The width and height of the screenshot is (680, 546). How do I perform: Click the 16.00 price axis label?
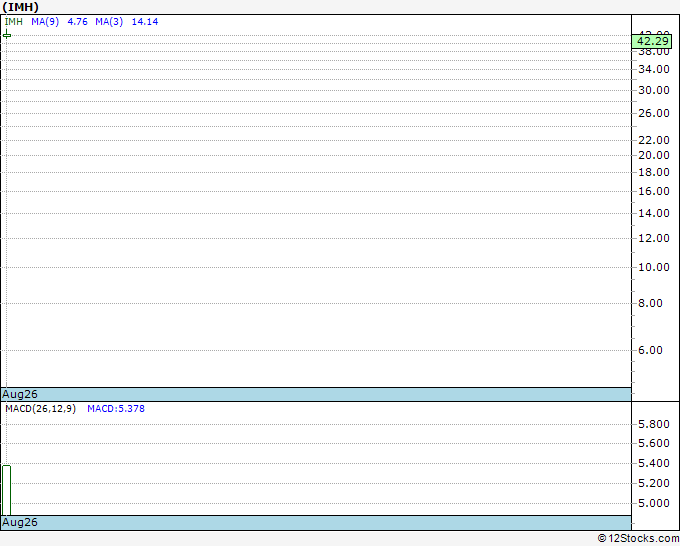point(654,191)
